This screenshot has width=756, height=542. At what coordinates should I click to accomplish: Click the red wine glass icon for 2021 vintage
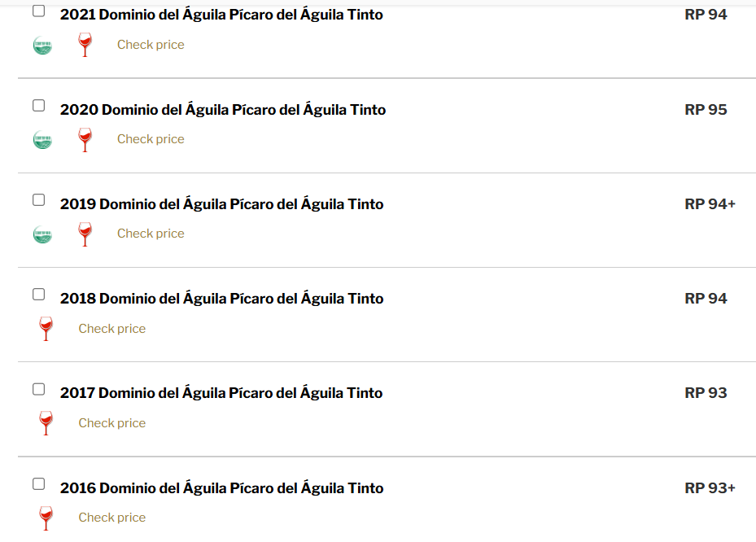click(x=85, y=45)
